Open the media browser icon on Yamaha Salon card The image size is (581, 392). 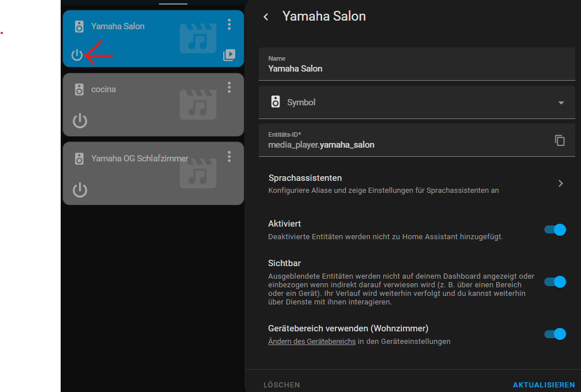(229, 56)
